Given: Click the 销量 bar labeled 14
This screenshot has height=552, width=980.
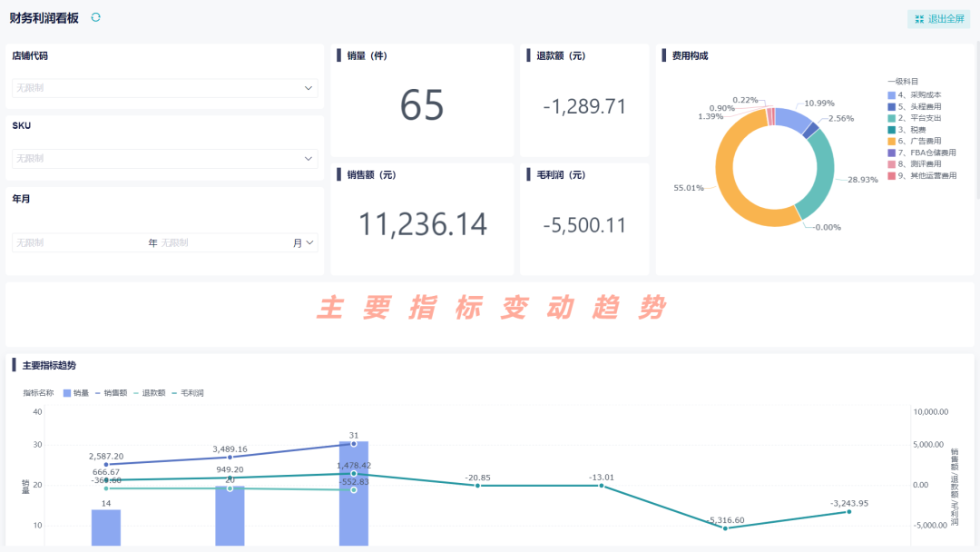Looking at the screenshot, I should [106, 527].
